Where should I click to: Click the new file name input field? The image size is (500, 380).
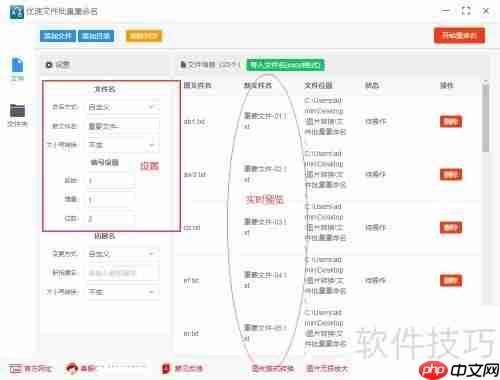(123, 126)
